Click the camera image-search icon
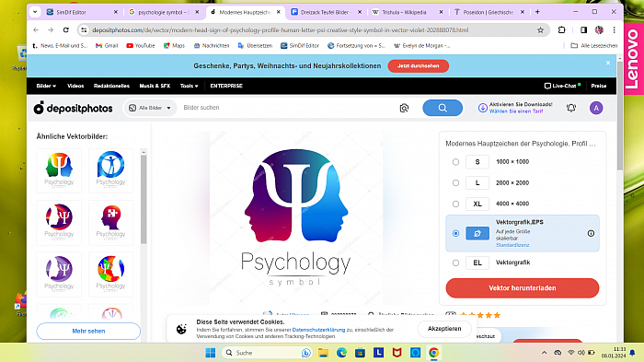644x362 pixels. pos(404,108)
